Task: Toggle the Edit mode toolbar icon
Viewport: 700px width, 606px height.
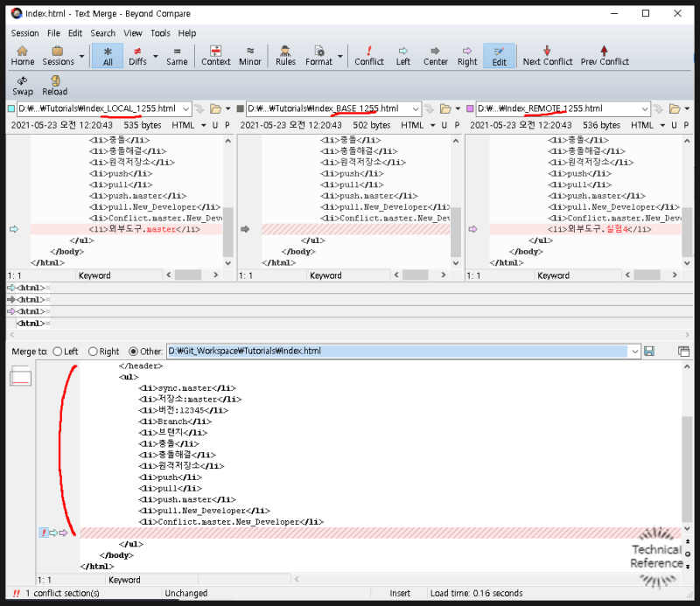Action: [499, 54]
